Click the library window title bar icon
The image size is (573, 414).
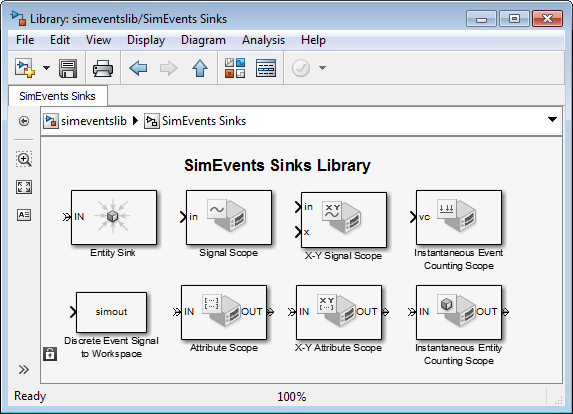click(x=18, y=18)
